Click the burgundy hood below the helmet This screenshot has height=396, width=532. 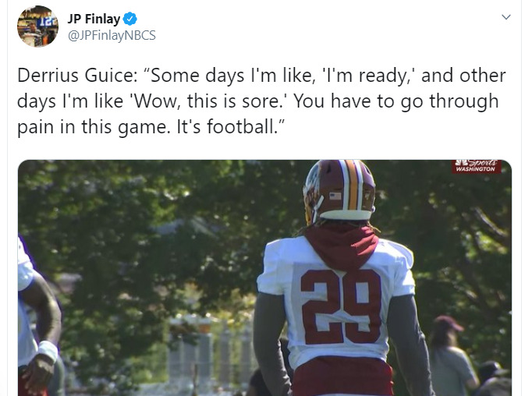(342, 245)
